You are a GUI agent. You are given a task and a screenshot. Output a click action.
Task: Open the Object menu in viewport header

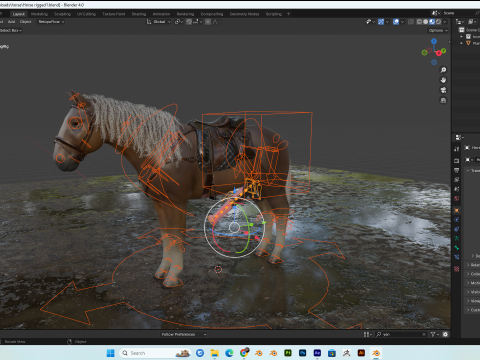(25, 22)
